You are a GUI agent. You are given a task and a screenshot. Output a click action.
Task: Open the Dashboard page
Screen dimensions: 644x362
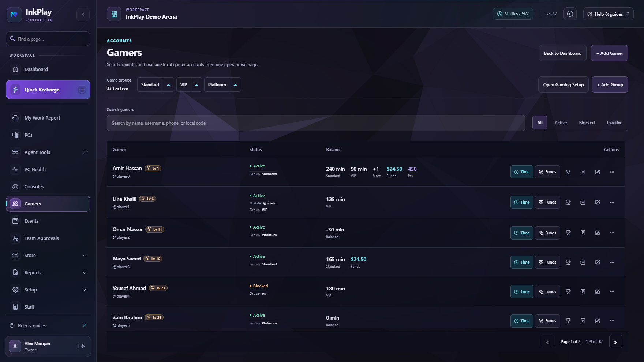pyautogui.click(x=48, y=69)
